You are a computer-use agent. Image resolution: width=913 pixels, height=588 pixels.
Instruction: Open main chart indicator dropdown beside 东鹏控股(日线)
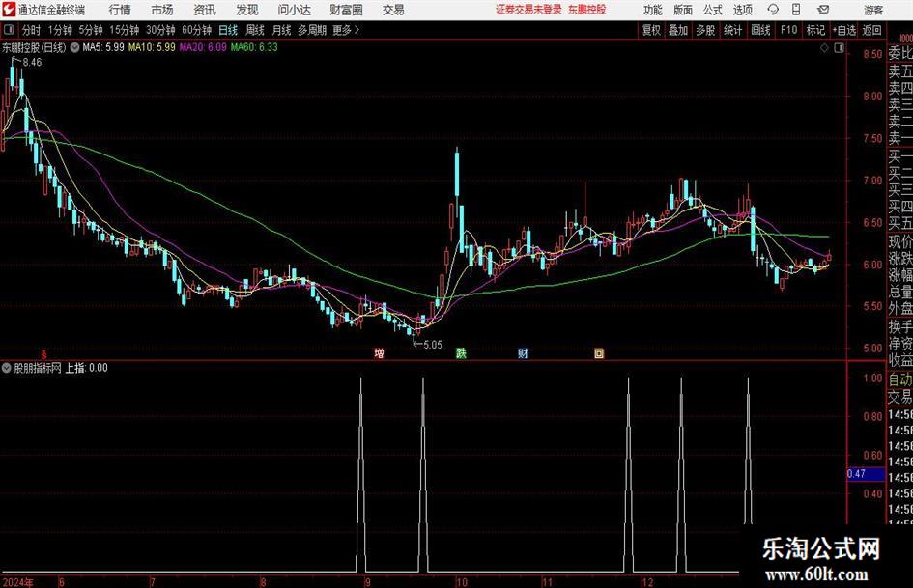[x=74, y=47]
